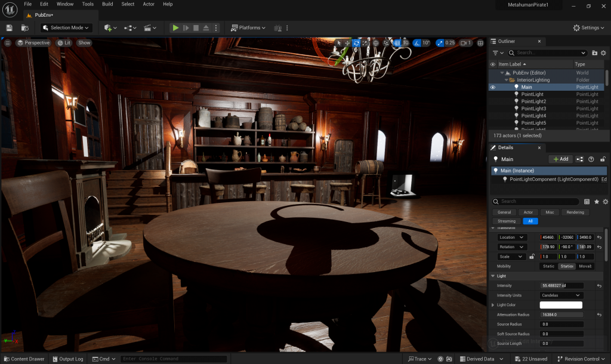Open the Tools menu

[x=88, y=4]
